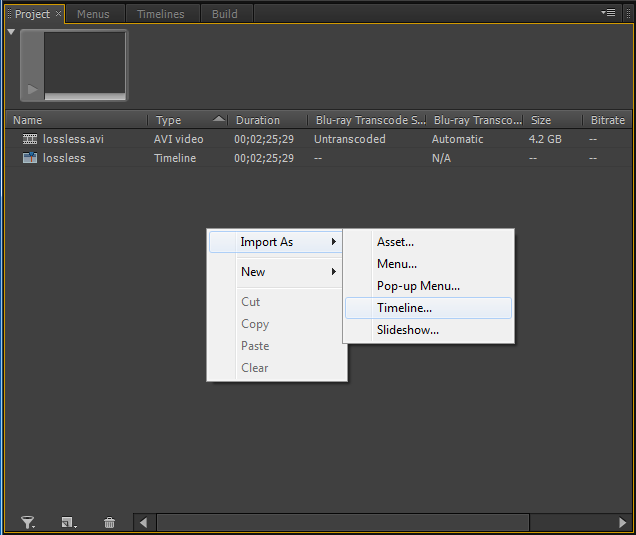
Task: Switch to the Timelines tab
Action: (161, 14)
